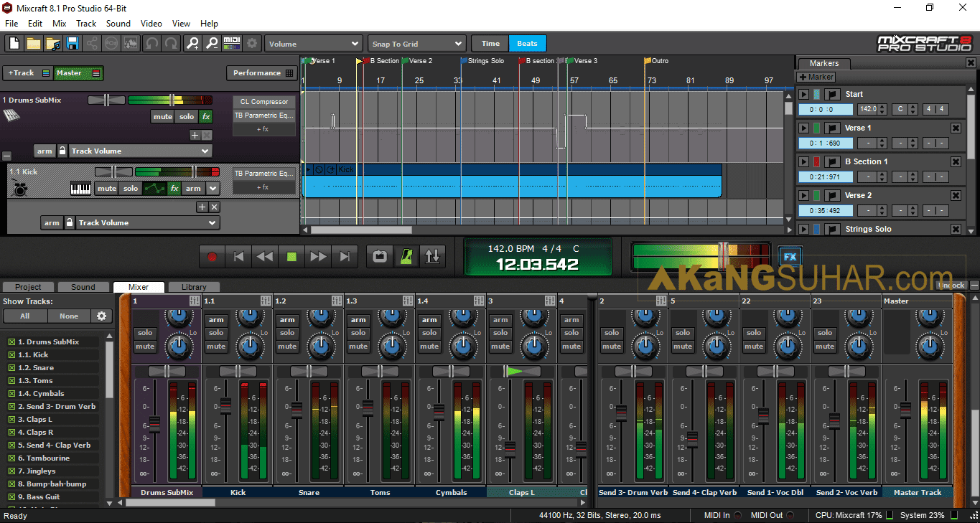
Task: Switch to the Library tab
Action: [x=194, y=287]
